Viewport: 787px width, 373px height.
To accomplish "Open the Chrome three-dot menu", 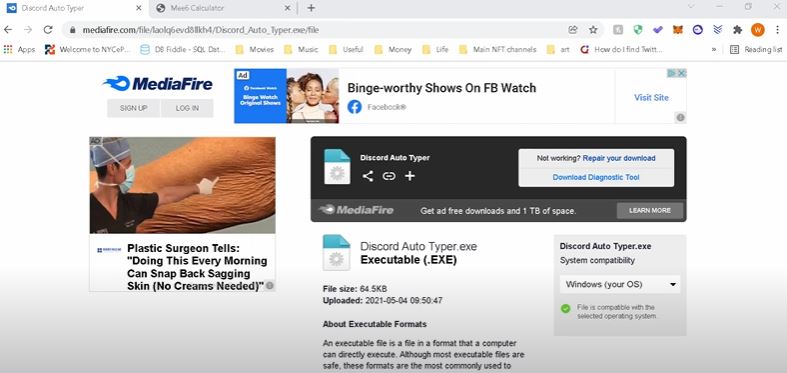I will (x=777, y=30).
